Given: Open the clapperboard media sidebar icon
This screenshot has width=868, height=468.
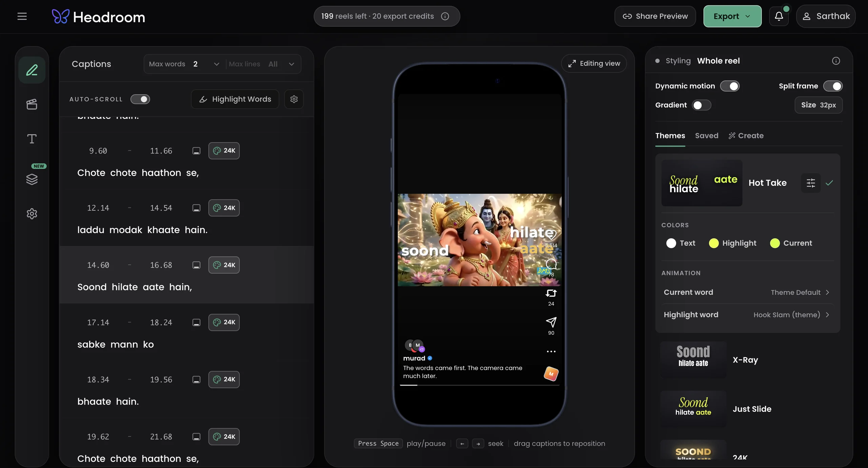Looking at the screenshot, I should point(32,104).
